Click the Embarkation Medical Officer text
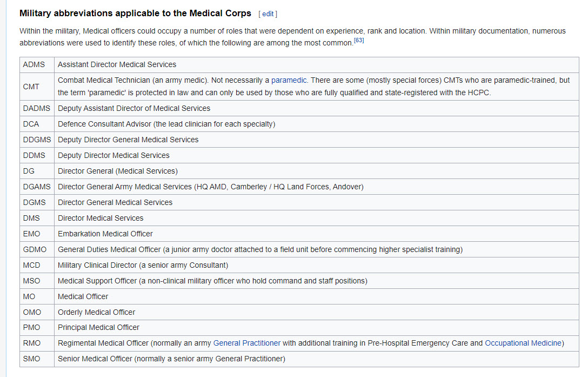This screenshot has width=588, height=377. pyautogui.click(x=105, y=234)
